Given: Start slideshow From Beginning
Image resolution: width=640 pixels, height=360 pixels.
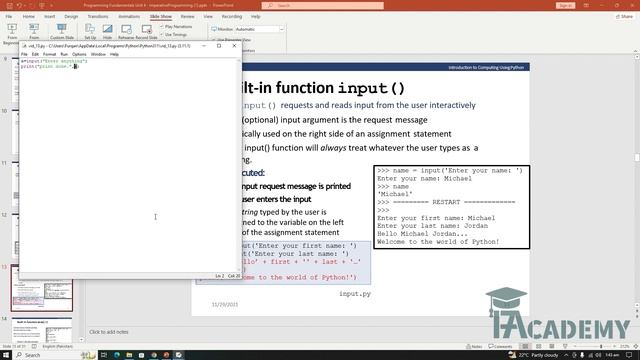Looking at the screenshot, I should tap(12, 32).
